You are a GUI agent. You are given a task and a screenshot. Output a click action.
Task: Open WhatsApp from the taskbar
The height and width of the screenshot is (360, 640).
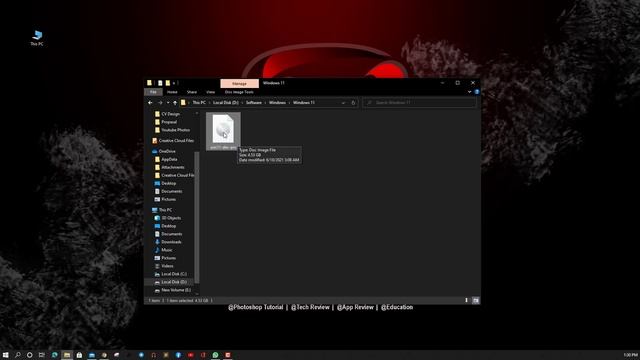click(x=216, y=355)
